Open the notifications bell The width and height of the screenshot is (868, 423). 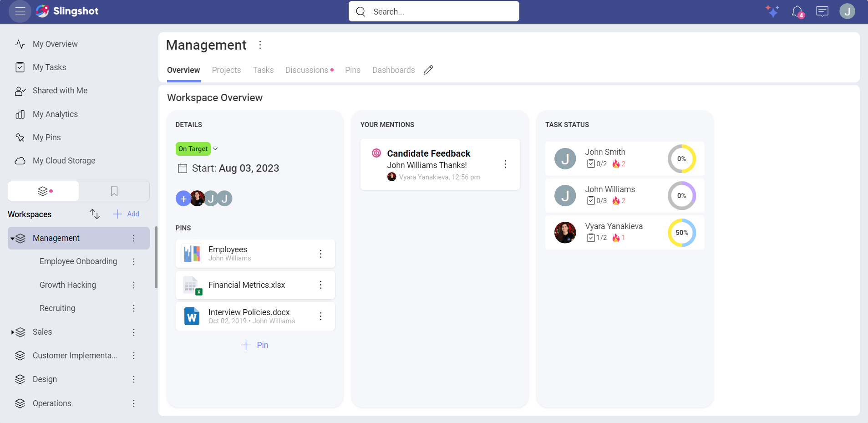click(797, 11)
